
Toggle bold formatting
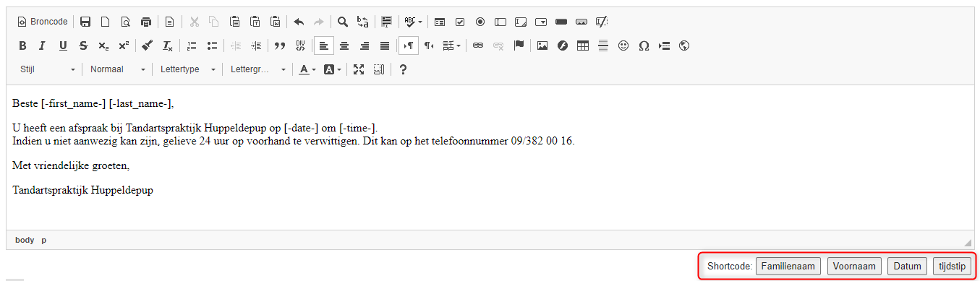pos(22,46)
